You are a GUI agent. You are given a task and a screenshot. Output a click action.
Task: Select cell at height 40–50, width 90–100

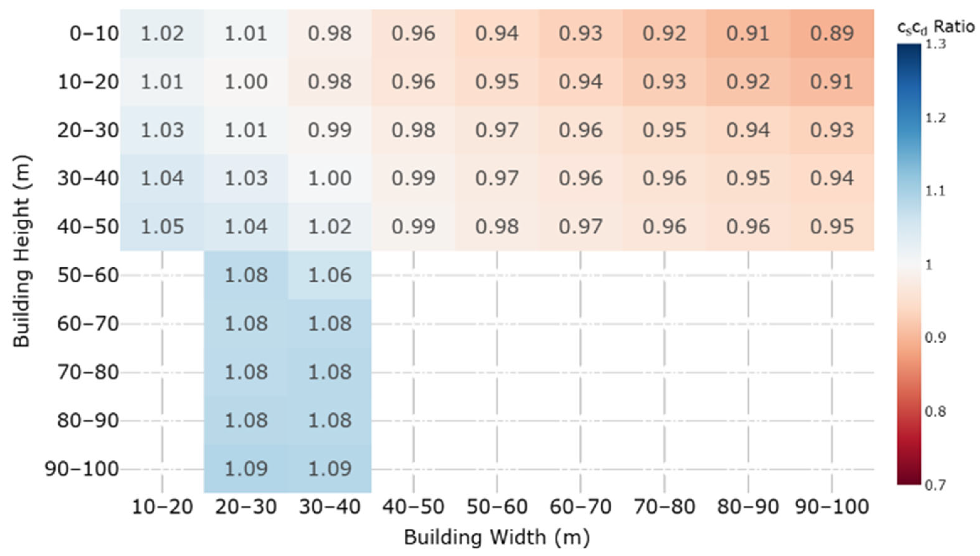(x=832, y=227)
